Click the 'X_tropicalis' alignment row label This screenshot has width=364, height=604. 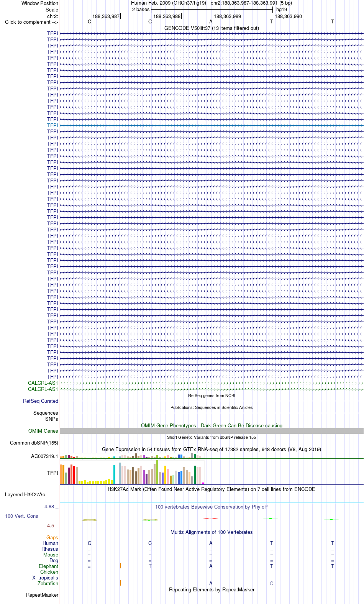tap(45, 578)
